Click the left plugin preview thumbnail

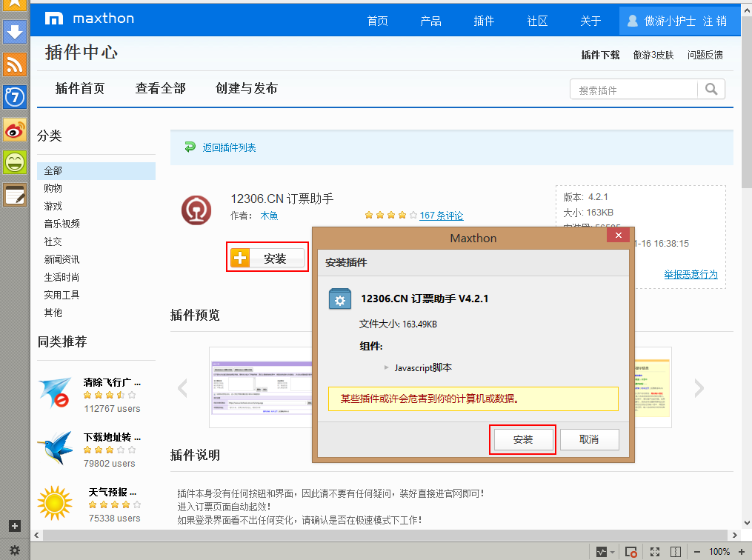coord(261,387)
